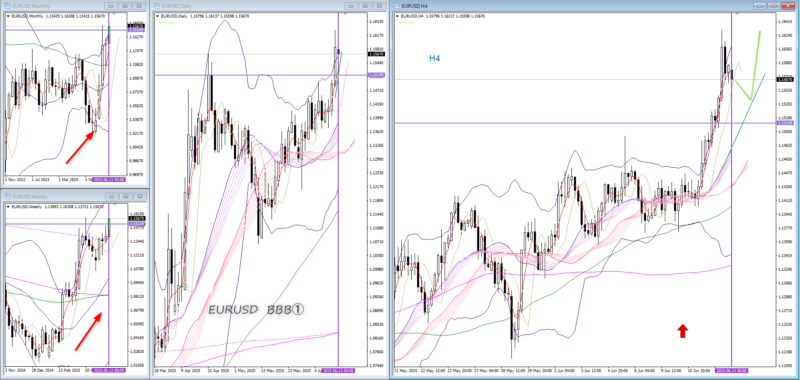Click price 1.07440 on Daily price axis
The image size is (800, 380).
(377, 365)
